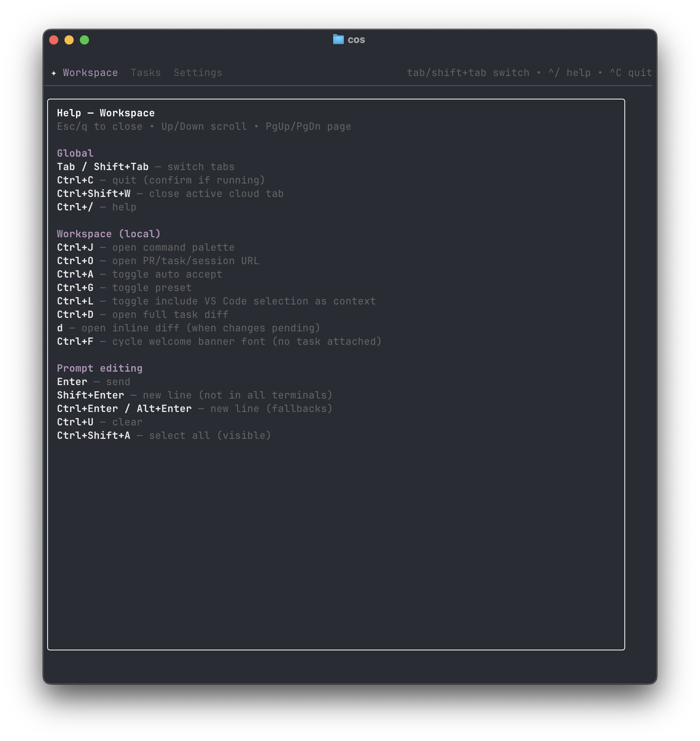The height and width of the screenshot is (741, 700).
Task: Click the "Esc/q to close" hint line
Action: pyautogui.click(x=99, y=126)
